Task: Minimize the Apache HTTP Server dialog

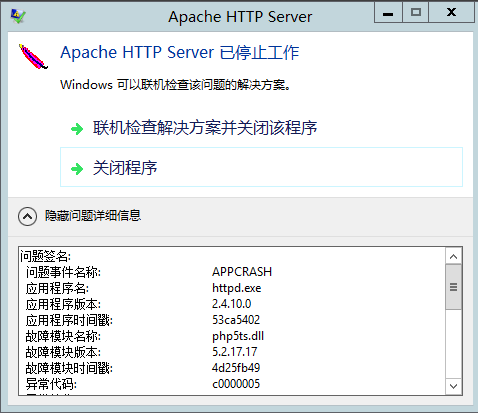Action: click(388, 13)
